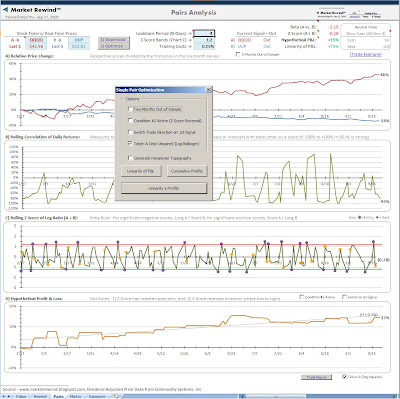Click the insert new worksheet tab icon
The height and width of the screenshot is (399, 400).
116,396
